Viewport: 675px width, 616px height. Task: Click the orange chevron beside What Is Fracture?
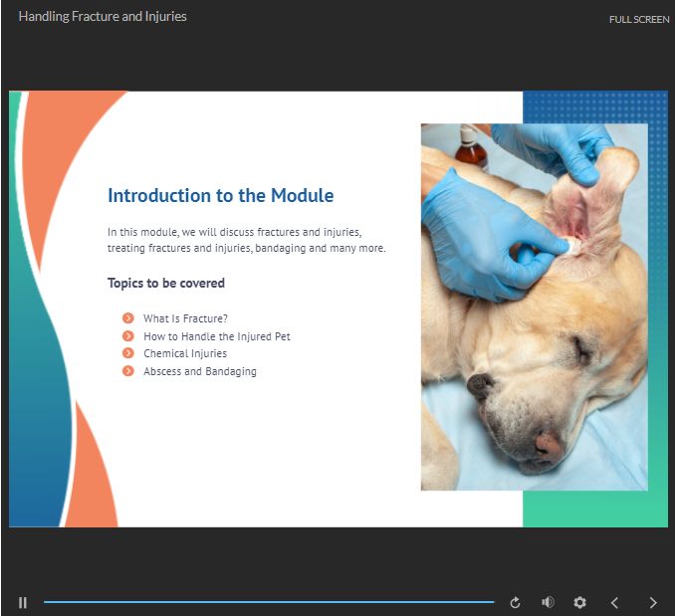click(x=128, y=318)
